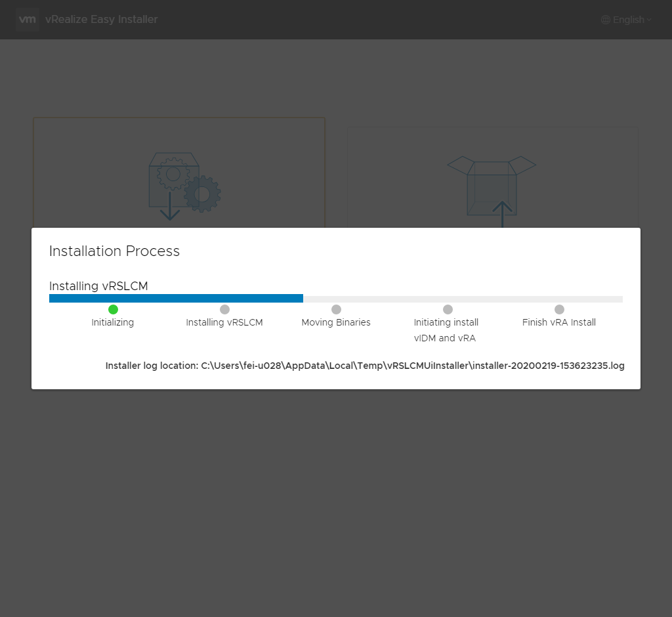The width and height of the screenshot is (672, 617).
Task: Click the Installing vRSLCM step dot
Action: (224, 310)
